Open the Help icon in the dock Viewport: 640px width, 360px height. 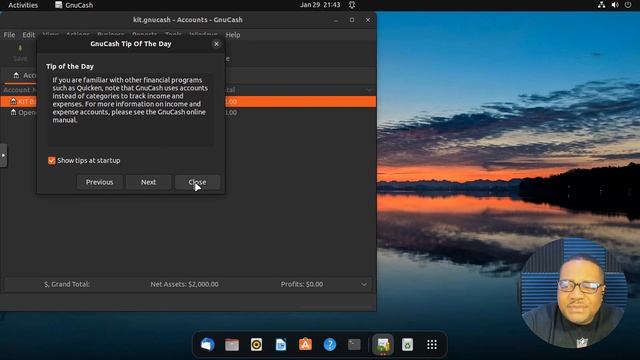pyautogui.click(x=330, y=344)
